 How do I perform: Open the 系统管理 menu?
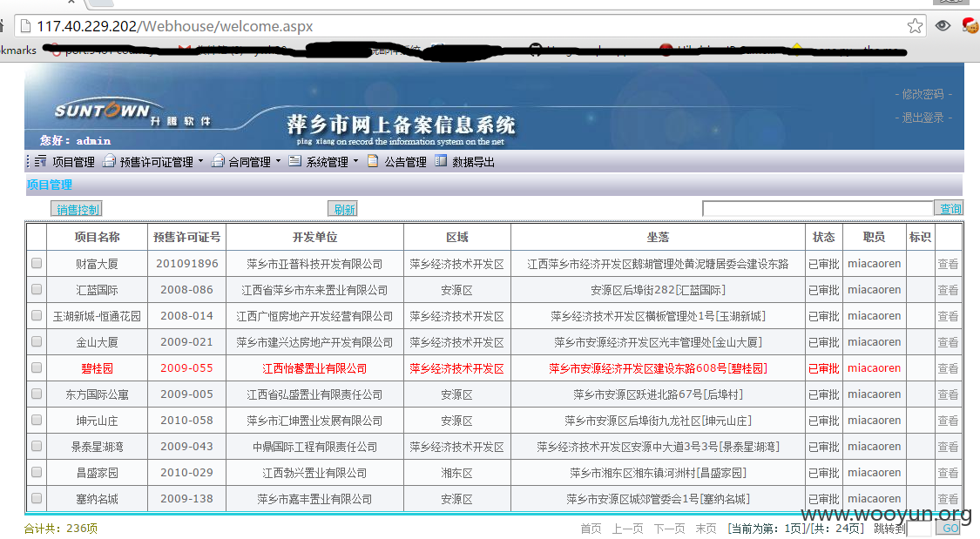[327, 162]
